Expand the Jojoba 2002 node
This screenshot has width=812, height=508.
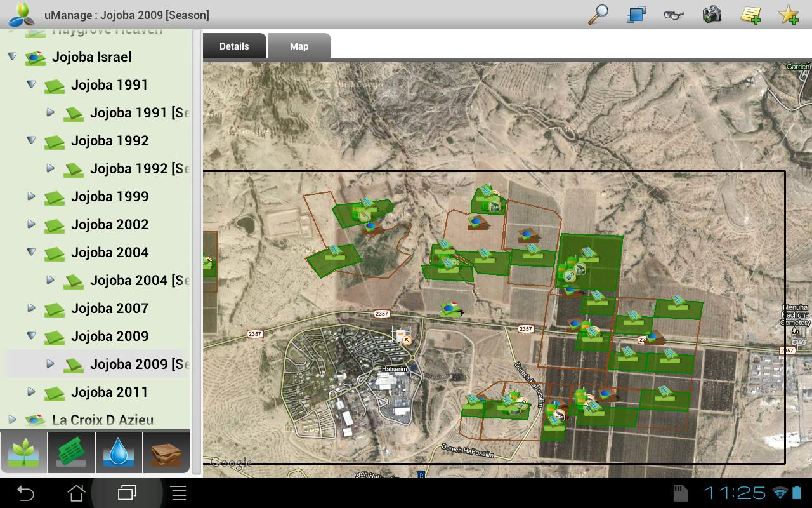(x=31, y=224)
